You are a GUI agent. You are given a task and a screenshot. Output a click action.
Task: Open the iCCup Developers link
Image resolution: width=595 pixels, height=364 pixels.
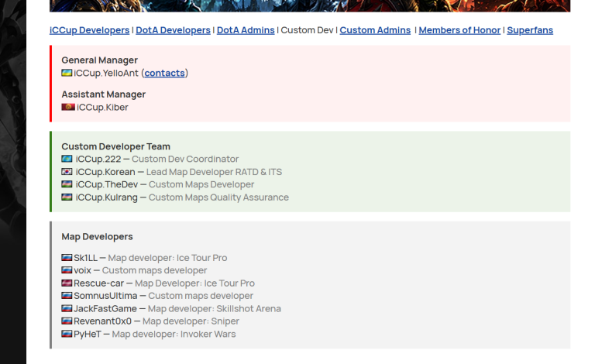click(89, 30)
